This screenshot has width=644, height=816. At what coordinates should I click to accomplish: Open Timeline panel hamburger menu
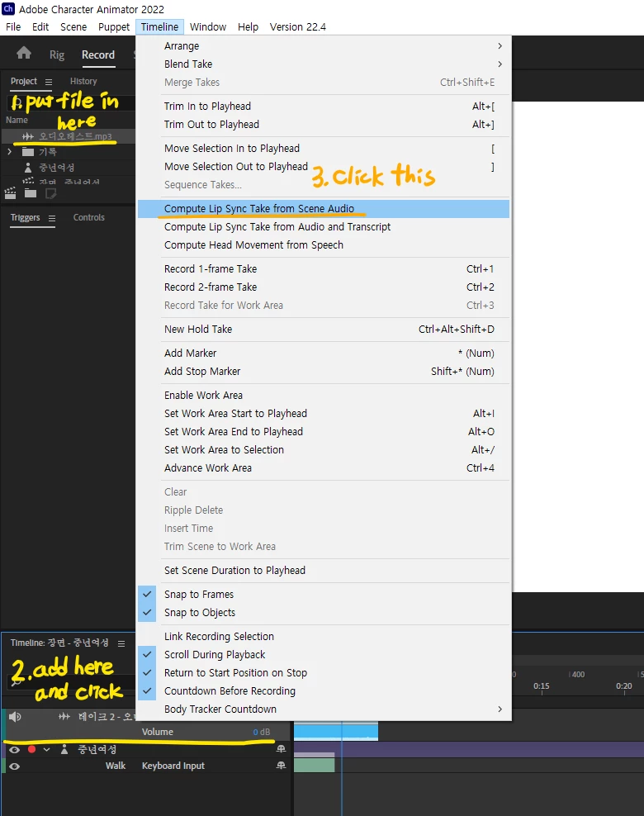(x=121, y=643)
